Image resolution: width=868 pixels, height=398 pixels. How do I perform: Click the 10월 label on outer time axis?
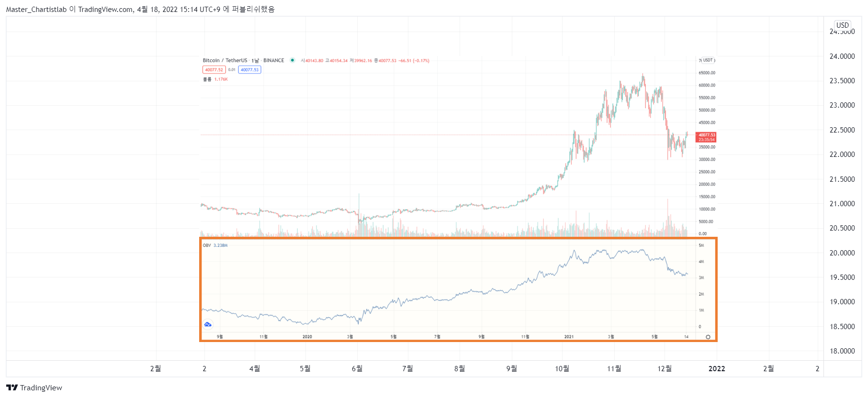(562, 368)
